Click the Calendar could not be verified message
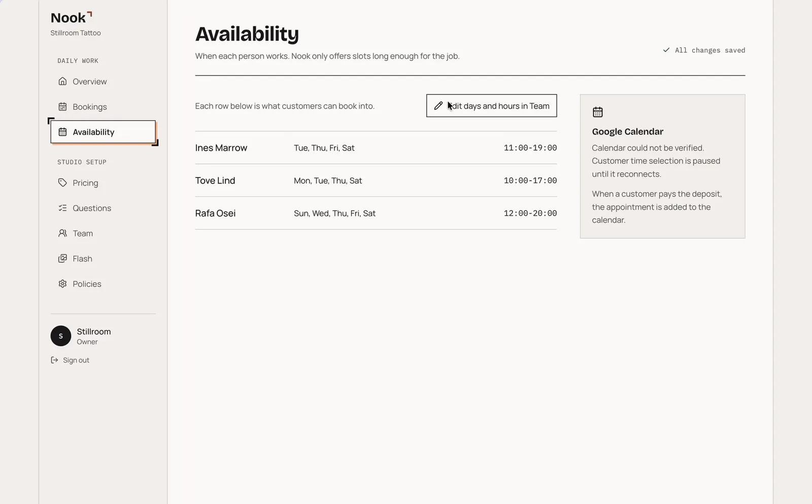The height and width of the screenshot is (504, 812). 656,161
